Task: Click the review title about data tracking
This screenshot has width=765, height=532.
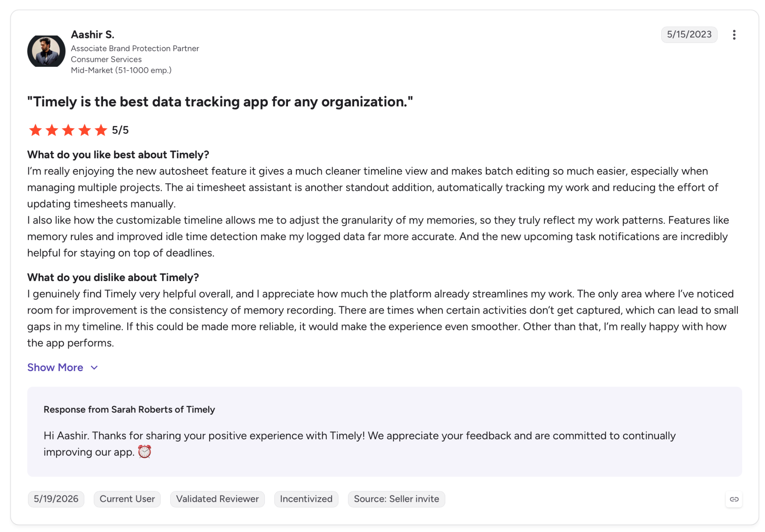Action: 220,102
